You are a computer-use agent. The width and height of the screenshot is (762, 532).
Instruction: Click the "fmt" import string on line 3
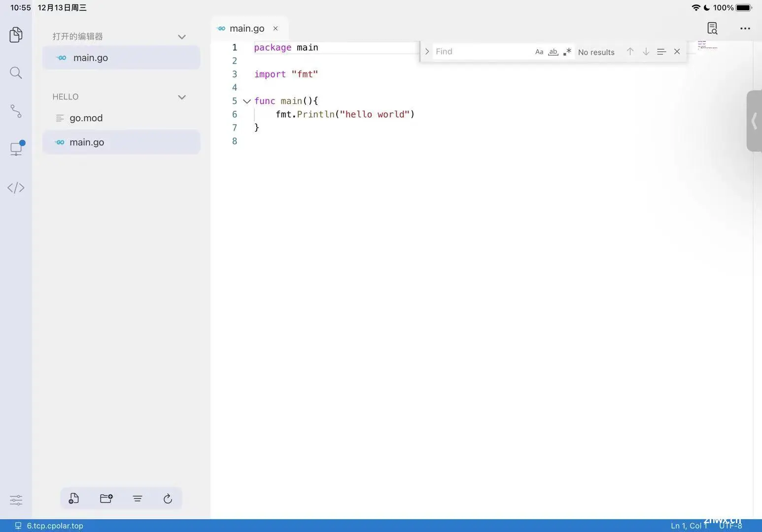pos(305,74)
